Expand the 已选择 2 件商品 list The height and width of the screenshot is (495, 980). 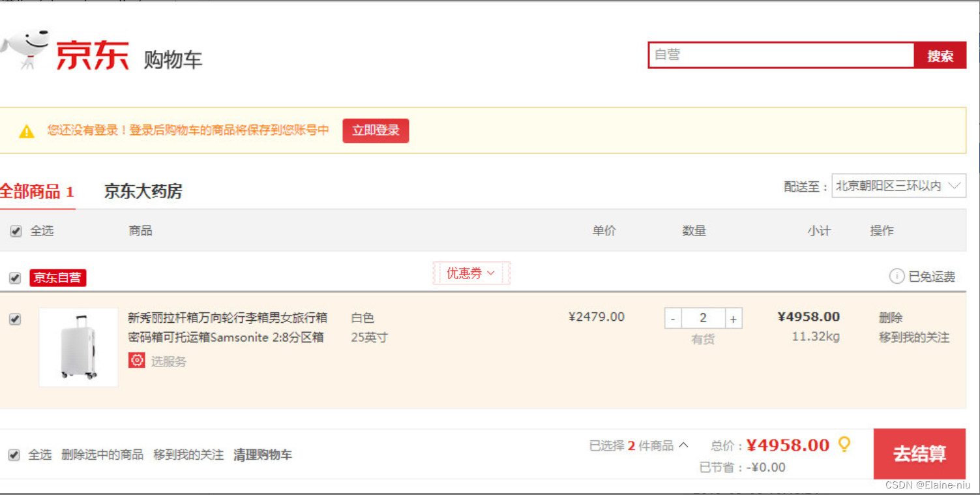pyautogui.click(x=639, y=445)
